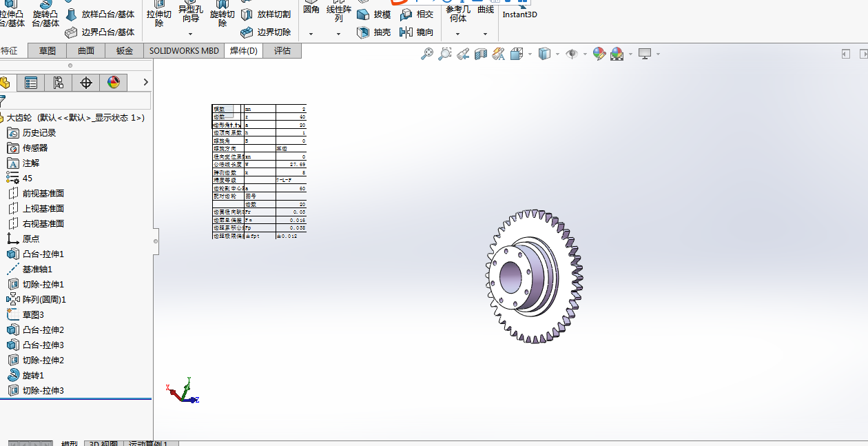Viewport: 868px width, 446px height.
Task: Select the Extruded Cut (拉伸切除) tool
Action: click(159, 14)
